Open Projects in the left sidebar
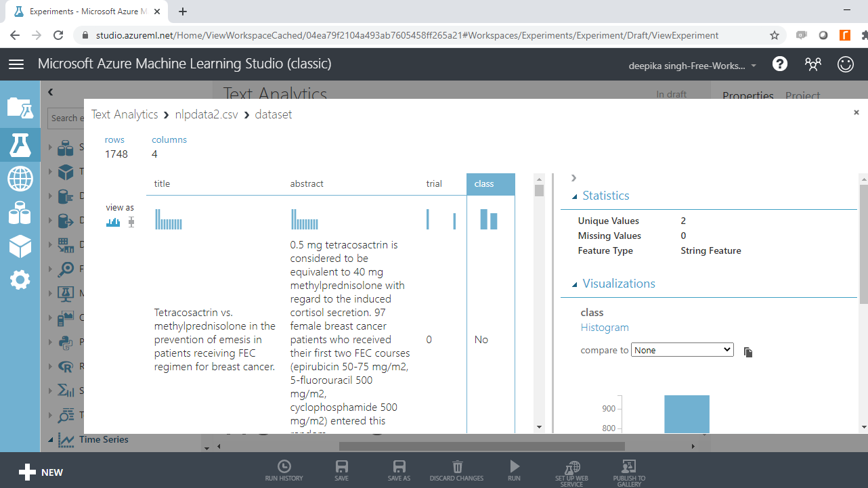 [x=20, y=108]
